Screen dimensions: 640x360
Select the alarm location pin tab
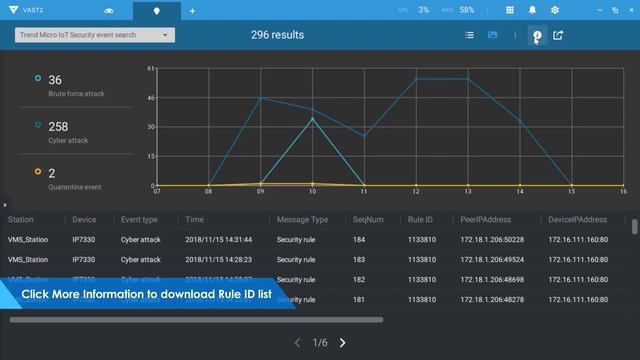pyautogui.click(x=157, y=11)
